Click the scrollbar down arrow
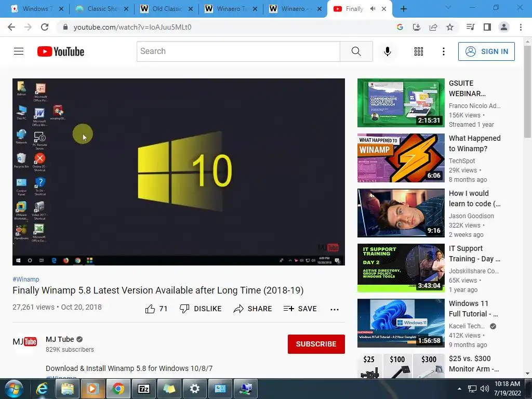Viewport: 532px width, 399px height. point(527,374)
